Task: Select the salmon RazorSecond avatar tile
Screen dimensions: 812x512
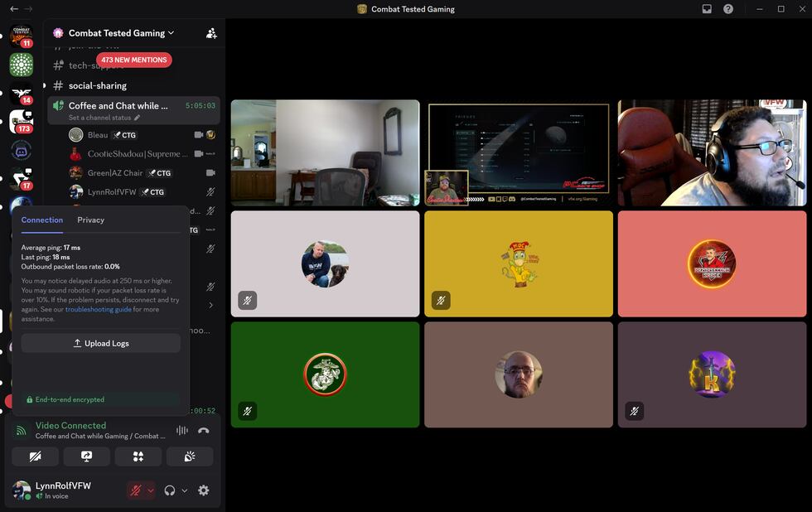Action: click(712, 263)
